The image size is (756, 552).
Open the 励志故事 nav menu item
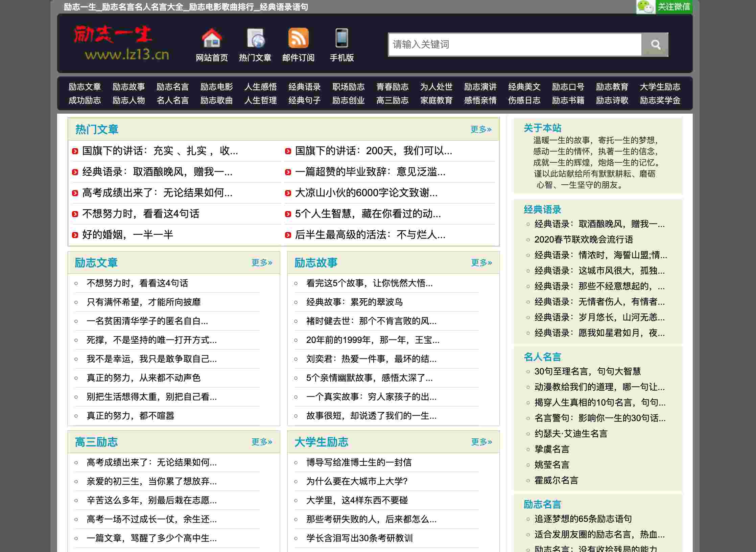point(128,87)
